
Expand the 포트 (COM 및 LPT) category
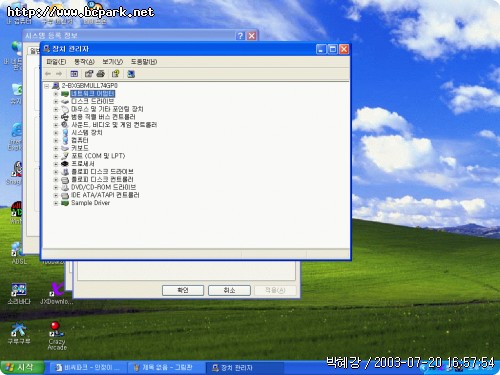coord(56,156)
